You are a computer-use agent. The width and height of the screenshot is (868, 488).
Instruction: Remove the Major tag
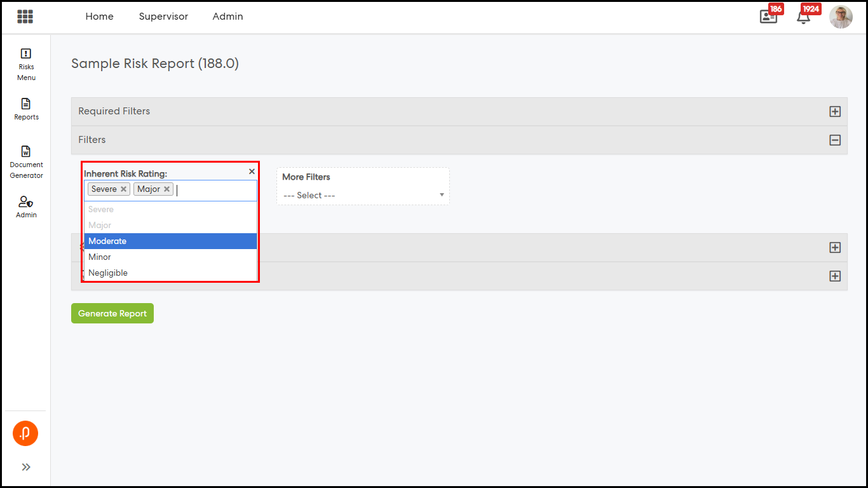coord(167,189)
